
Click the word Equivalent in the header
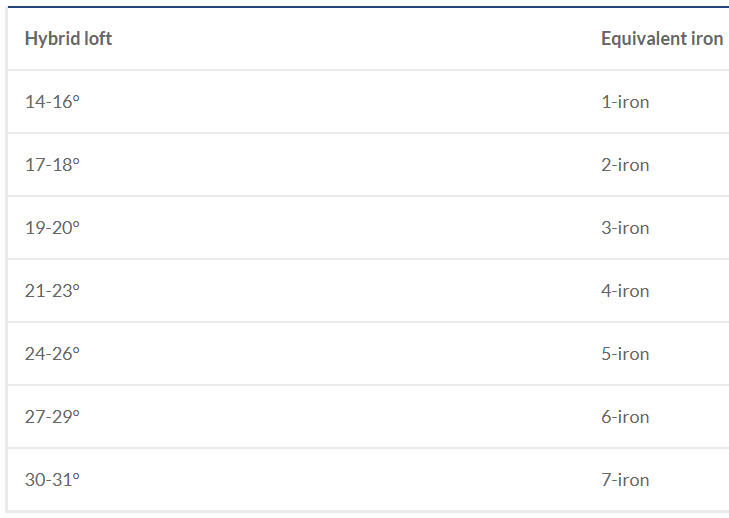(x=644, y=39)
